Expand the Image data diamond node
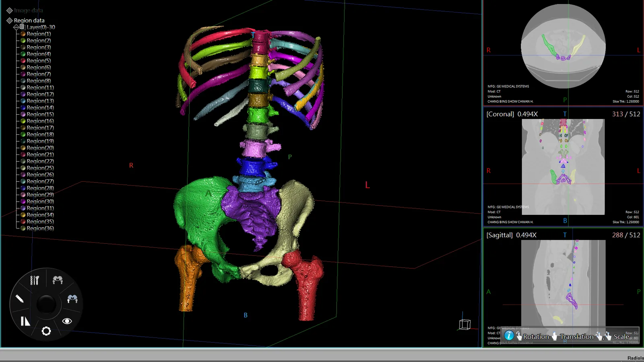This screenshot has height=362, width=644. click(9, 10)
